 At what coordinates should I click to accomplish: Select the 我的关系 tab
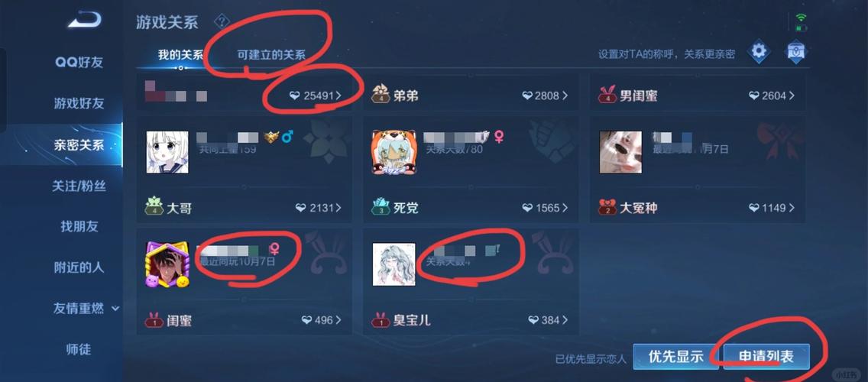(180, 55)
